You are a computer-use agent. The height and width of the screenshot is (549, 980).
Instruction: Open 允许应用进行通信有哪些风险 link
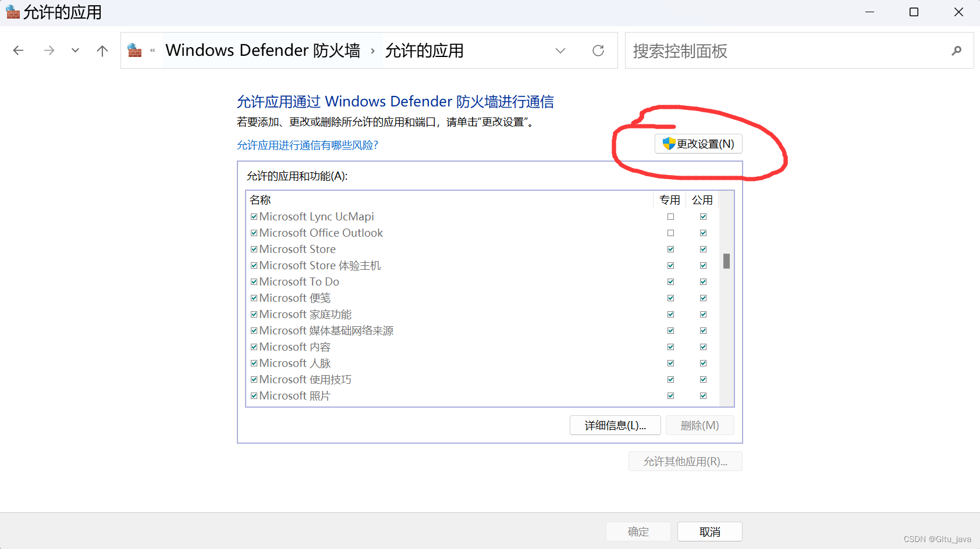click(307, 145)
